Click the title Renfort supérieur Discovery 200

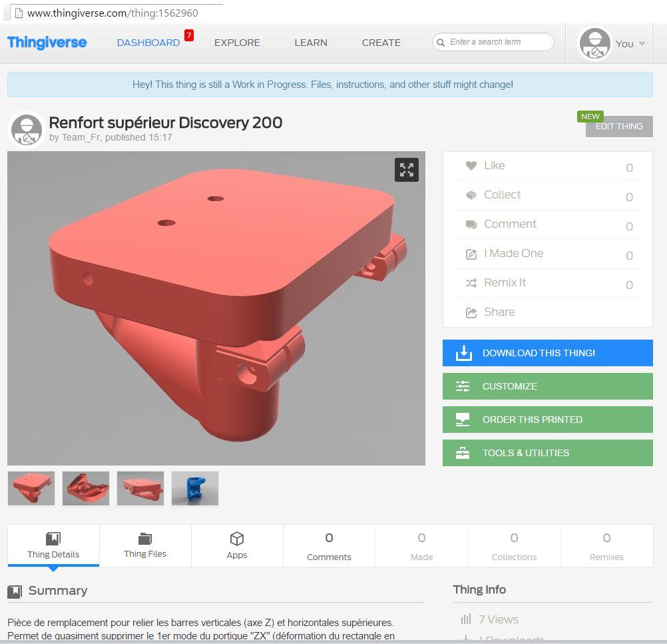(166, 123)
